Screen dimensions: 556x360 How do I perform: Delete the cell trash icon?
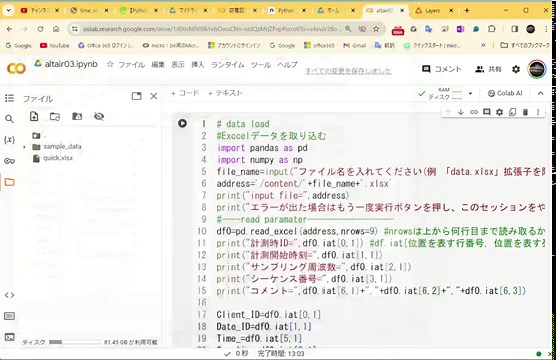[526, 112]
